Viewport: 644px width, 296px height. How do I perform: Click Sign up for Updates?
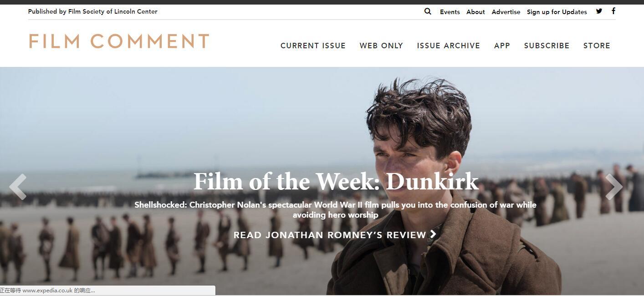point(557,12)
